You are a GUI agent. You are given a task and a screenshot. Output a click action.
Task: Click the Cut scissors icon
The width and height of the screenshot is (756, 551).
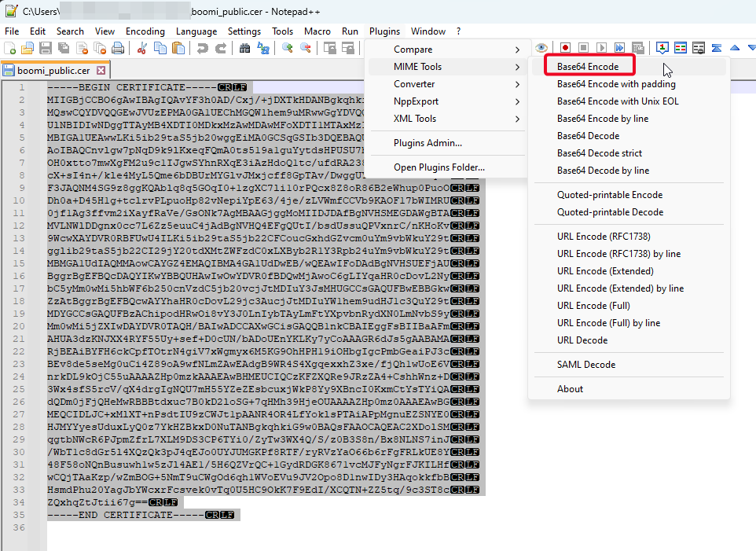142,49
